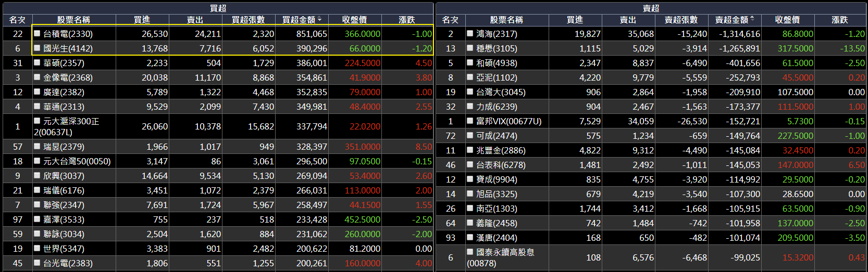868x272 pixels.
Task: Tick the checkbox next to 鴻海(2317)
Action: click(470, 33)
